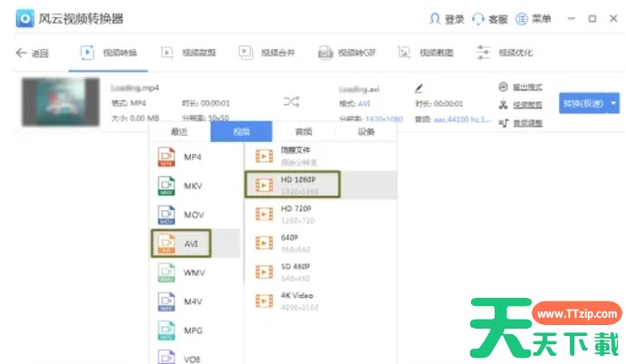Maximize the application window
Viewport: 626px width, 364px height.
tap(592, 18)
